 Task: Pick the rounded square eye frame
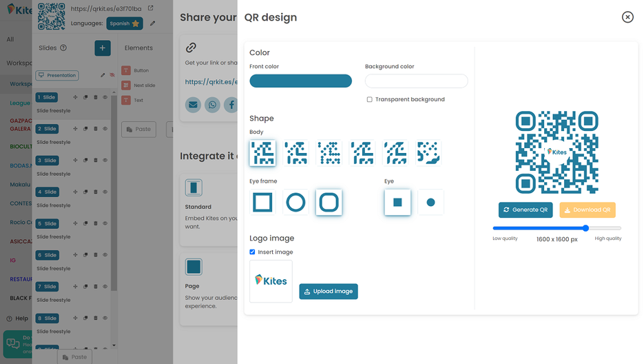[329, 202]
